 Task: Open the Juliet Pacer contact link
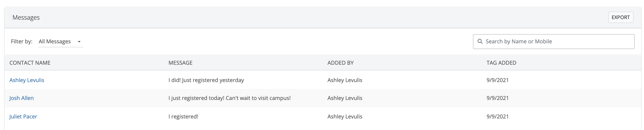click(23, 116)
